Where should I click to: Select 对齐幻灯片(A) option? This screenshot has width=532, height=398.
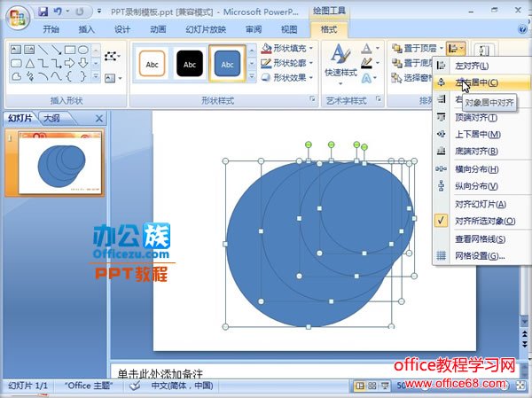481,204
